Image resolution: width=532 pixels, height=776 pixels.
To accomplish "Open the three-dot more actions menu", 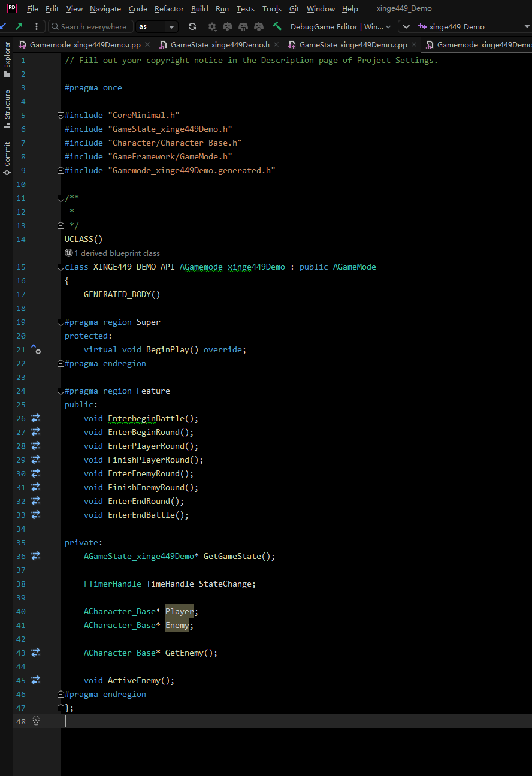I will pyautogui.click(x=37, y=26).
